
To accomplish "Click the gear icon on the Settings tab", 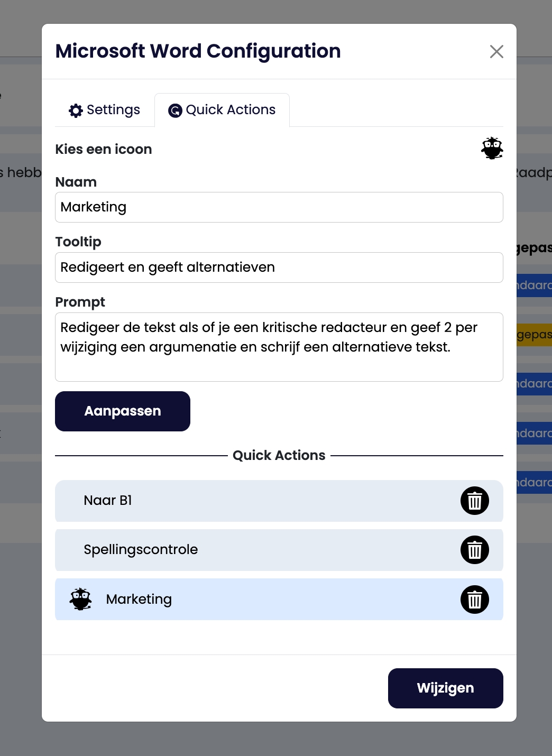I will coord(76,110).
